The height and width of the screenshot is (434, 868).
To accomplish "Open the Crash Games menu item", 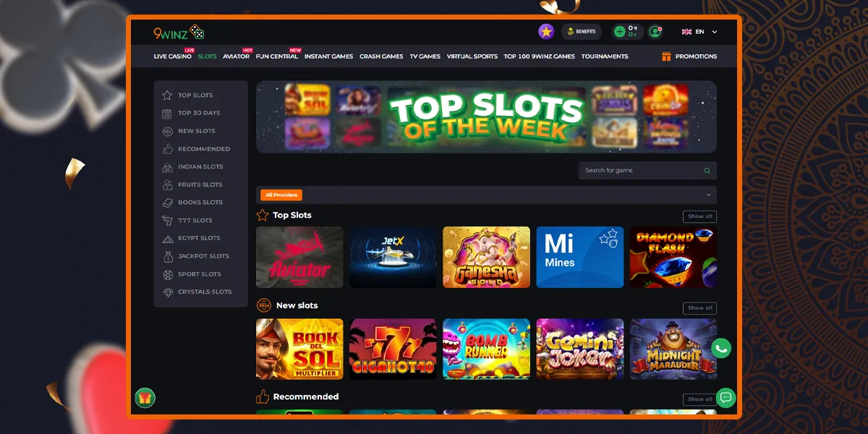I will [x=381, y=56].
